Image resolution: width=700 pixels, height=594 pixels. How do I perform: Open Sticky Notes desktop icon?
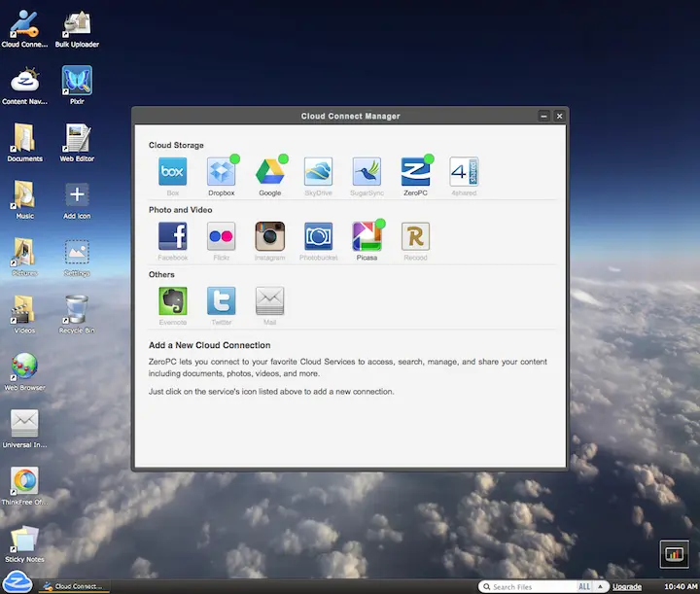(x=24, y=543)
